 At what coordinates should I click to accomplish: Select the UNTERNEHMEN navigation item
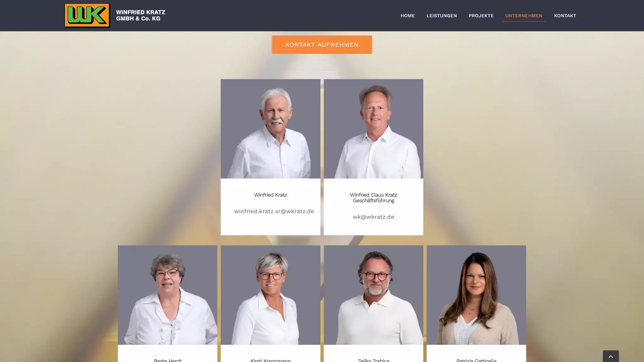point(524,16)
